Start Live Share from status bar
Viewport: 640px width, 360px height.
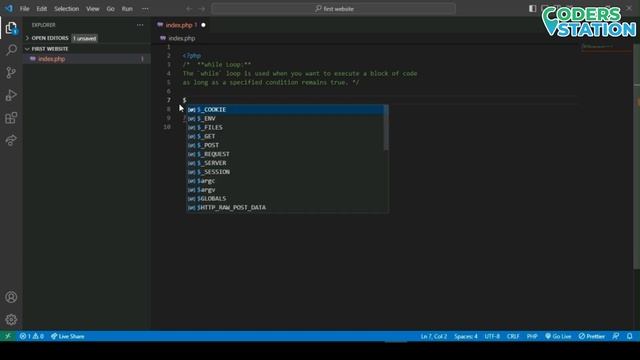pyautogui.click(x=68, y=336)
